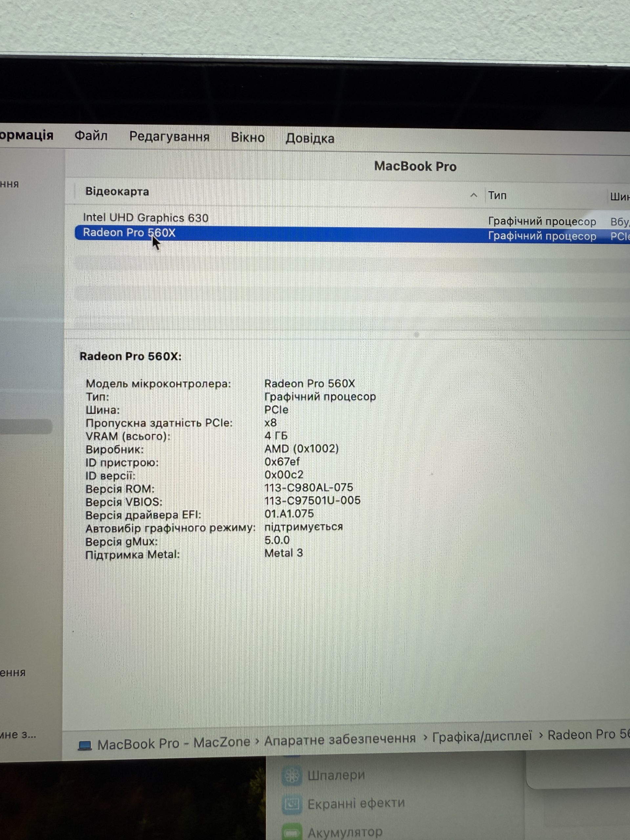Viewport: 630px width, 840px height.
Task: Click ROM version 113-C980AL-075
Action: [x=309, y=488]
